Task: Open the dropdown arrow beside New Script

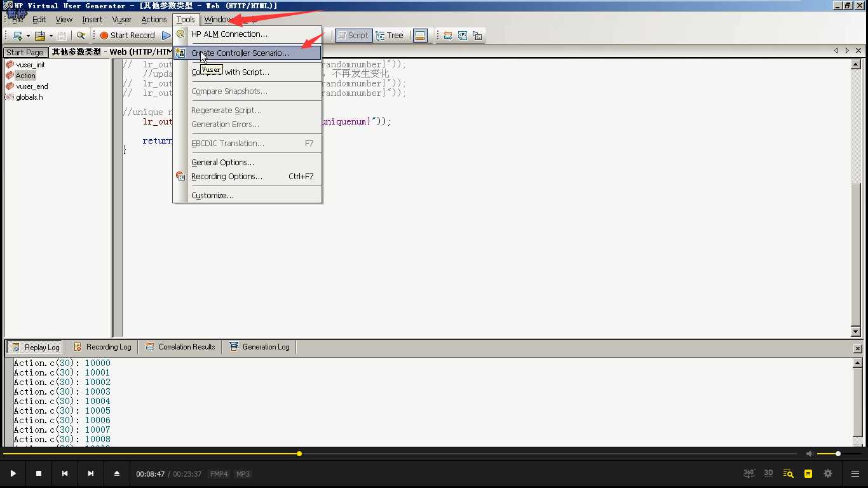Action: (28, 36)
